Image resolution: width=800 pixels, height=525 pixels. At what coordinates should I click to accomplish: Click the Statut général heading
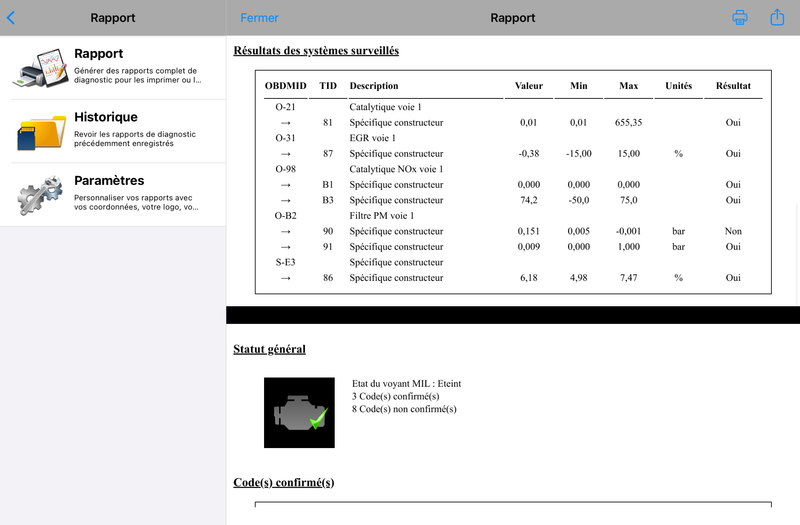tap(269, 349)
